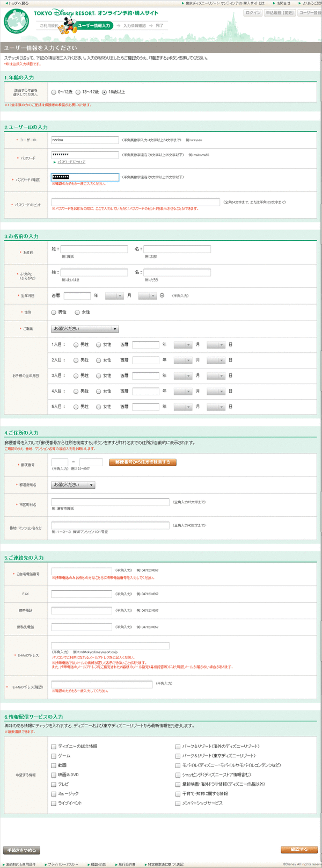Open the お問合せ link in header
Image resolution: width=322 pixels, height=868 pixels.
284,3
